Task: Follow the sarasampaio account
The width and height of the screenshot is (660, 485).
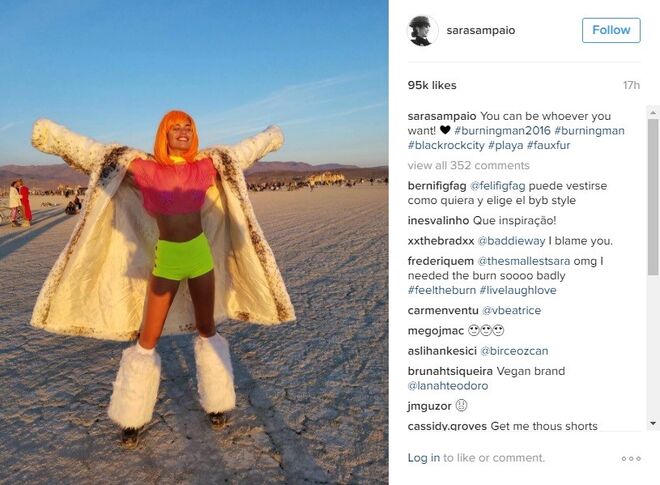Action: click(611, 30)
